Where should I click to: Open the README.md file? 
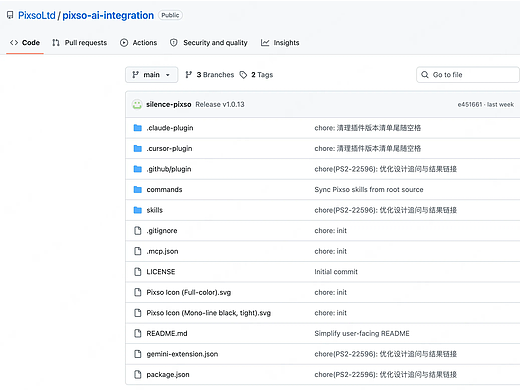click(x=167, y=333)
